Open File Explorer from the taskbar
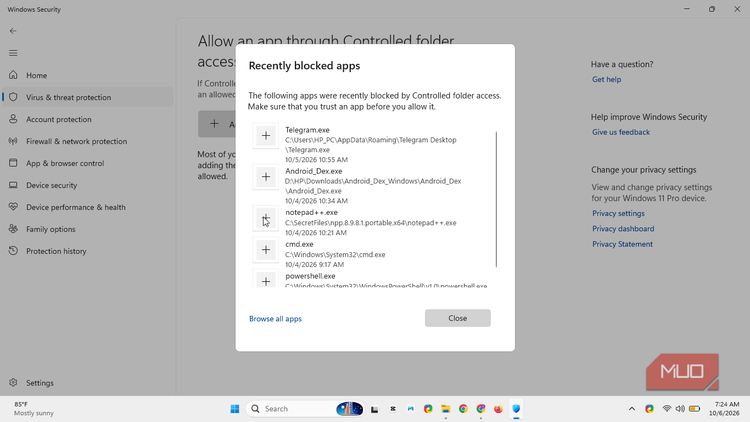Viewport: 750px width, 422px height. click(446, 409)
